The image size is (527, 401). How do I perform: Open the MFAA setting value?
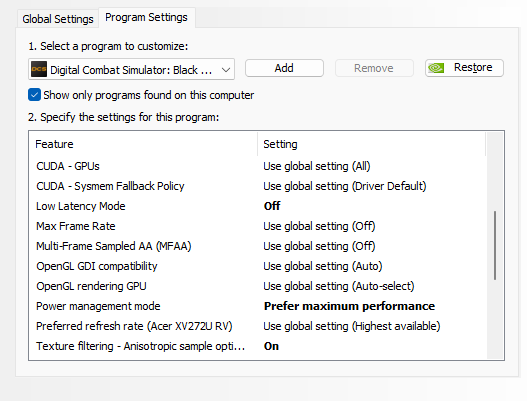(x=319, y=246)
